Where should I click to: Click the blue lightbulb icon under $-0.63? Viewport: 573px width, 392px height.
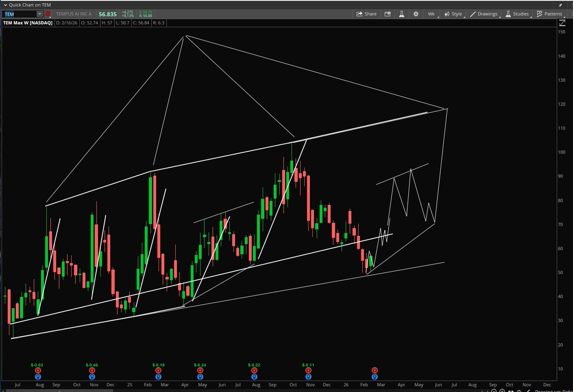[38, 376]
